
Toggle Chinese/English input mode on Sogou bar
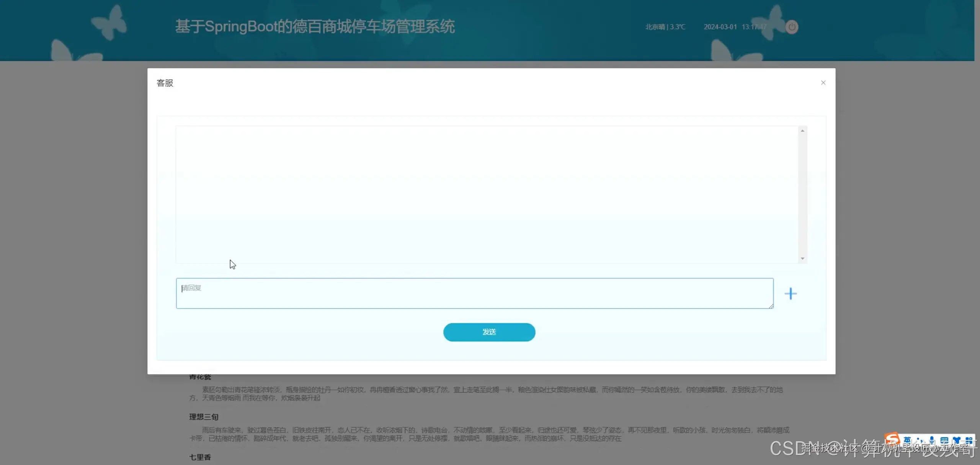[906, 439]
